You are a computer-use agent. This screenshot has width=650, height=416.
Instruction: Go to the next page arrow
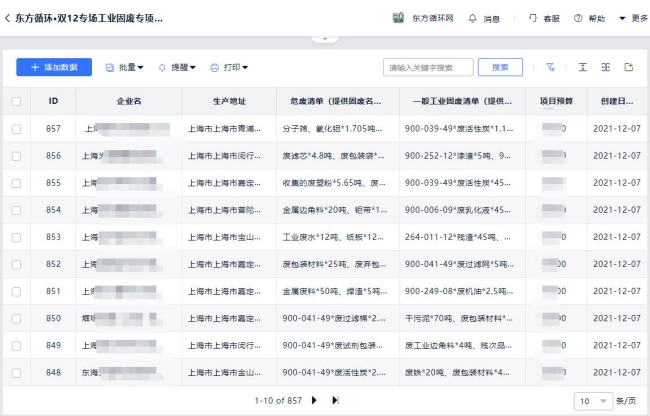click(314, 400)
